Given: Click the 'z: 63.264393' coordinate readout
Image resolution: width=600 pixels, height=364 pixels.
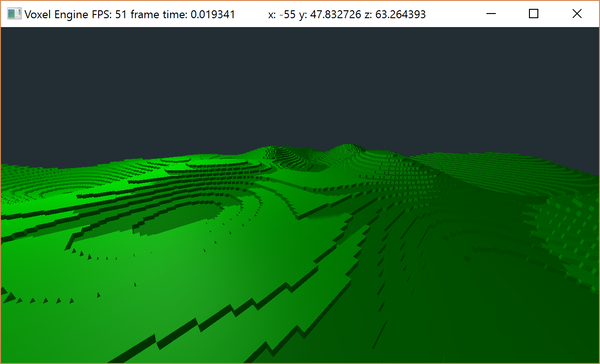Looking at the screenshot, I should pos(395,15).
